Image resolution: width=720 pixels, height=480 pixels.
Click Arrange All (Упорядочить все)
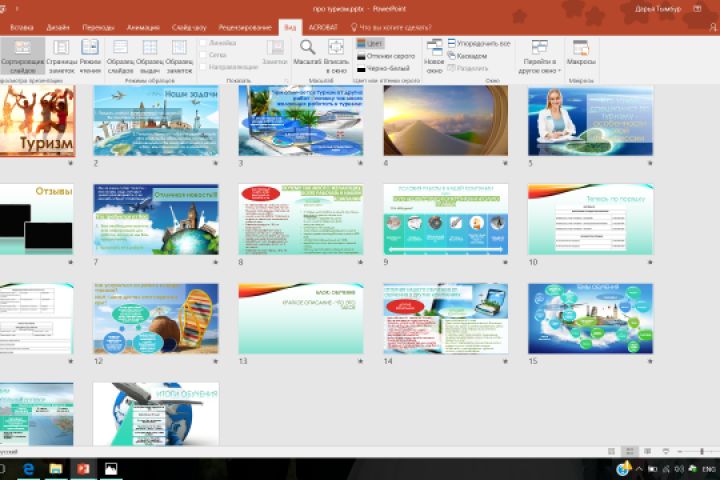coord(479,44)
